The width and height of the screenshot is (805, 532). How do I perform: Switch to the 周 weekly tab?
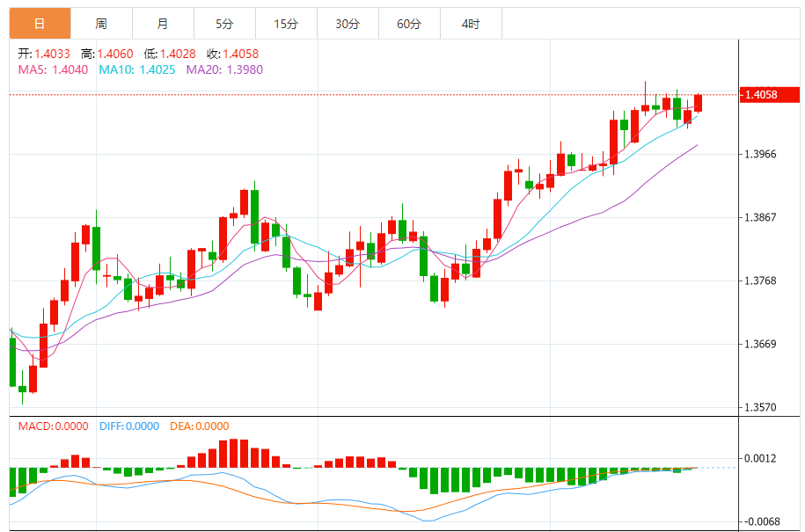pyautogui.click(x=101, y=24)
